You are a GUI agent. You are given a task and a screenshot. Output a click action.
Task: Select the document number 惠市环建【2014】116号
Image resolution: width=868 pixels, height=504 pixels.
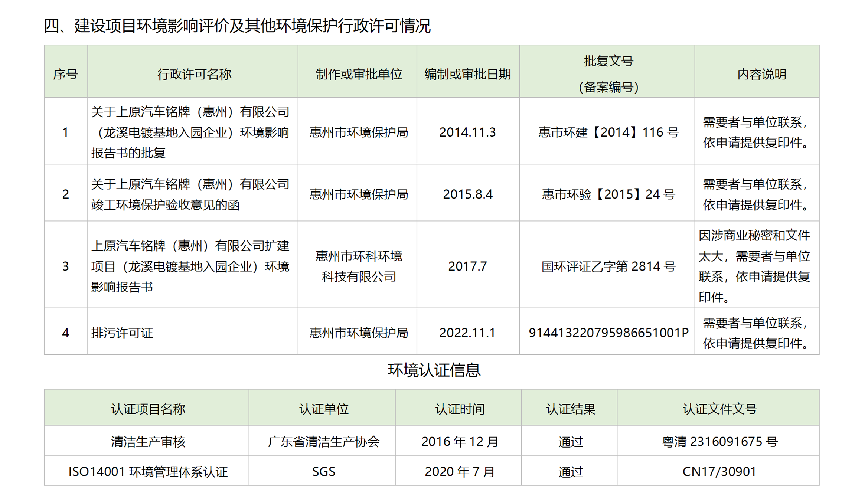coord(608,132)
